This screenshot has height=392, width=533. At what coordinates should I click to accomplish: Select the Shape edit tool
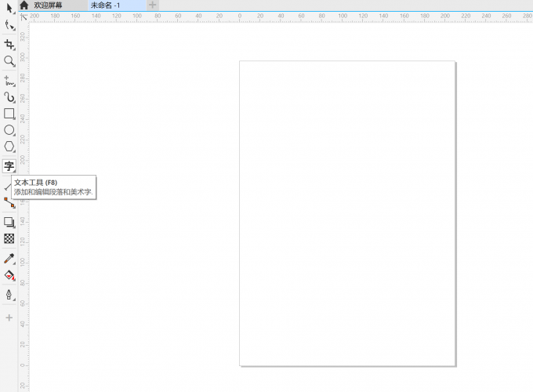click(9, 25)
